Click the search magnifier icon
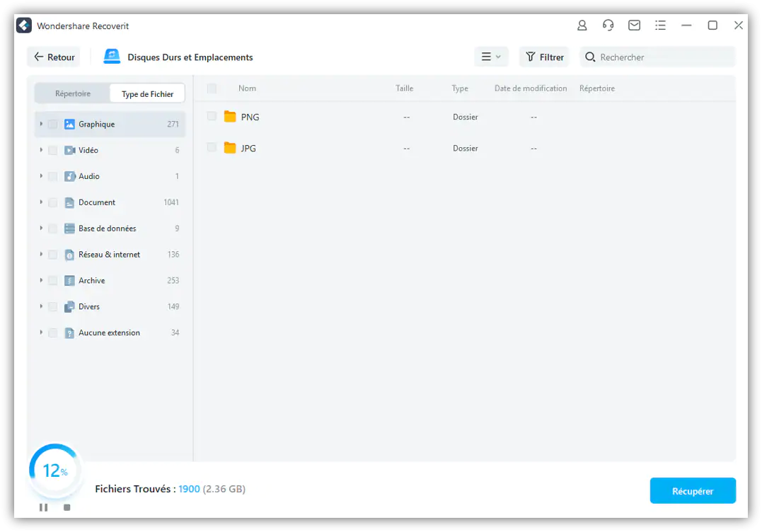The image size is (762, 532). (x=590, y=57)
